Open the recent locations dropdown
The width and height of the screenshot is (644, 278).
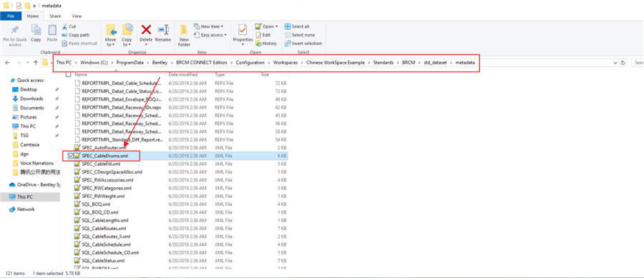click(27, 63)
